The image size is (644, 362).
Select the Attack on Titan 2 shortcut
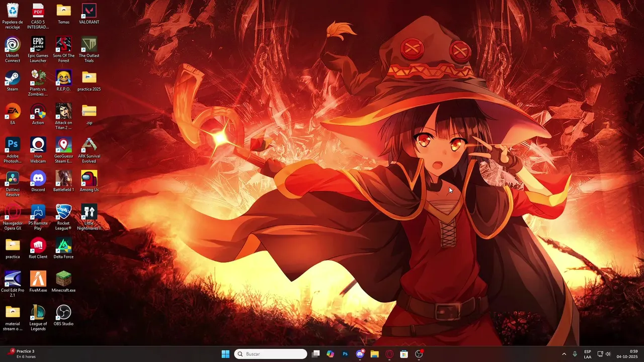(x=63, y=116)
